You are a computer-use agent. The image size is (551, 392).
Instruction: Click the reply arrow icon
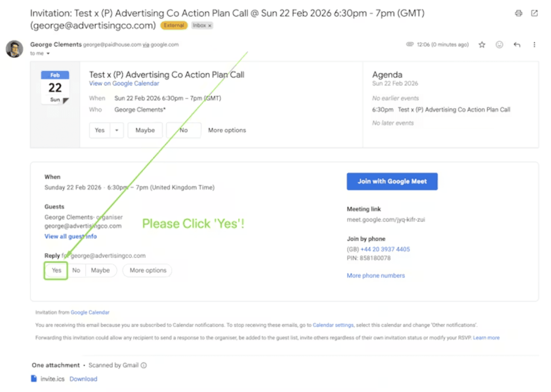pyautogui.click(x=517, y=44)
